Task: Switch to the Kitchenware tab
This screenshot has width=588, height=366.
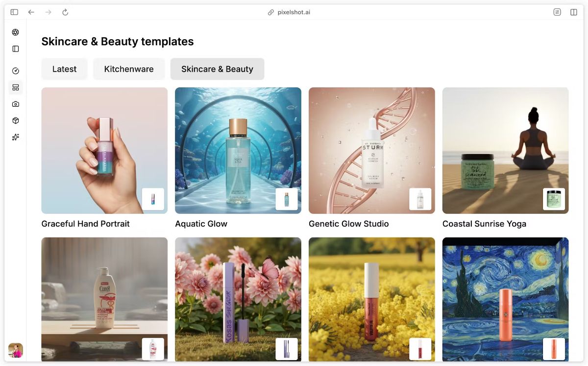Action: (129, 69)
